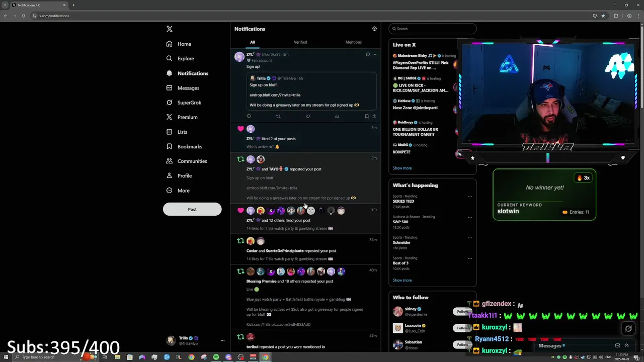
Task: Open options for S&P 500 trend
Action: tap(470, 217)
